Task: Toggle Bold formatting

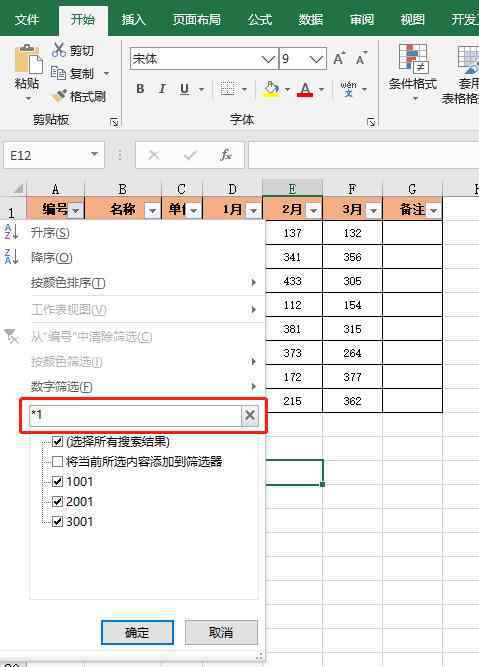Action: (x=140, y=89)
